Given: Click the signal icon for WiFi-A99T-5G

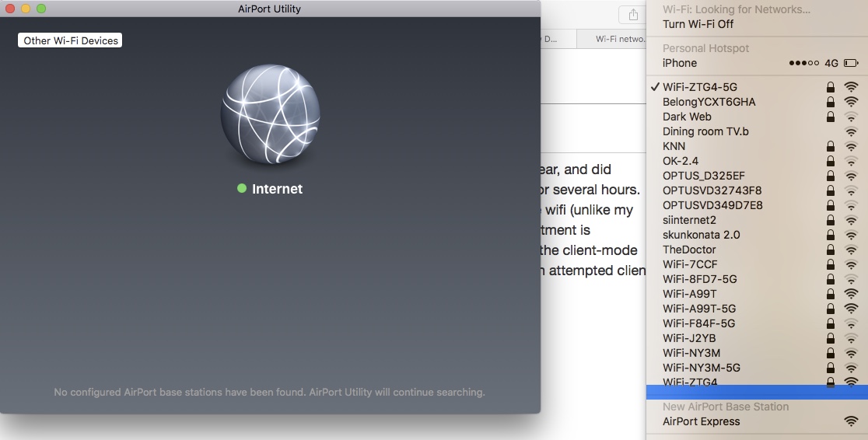Looking at the screenshot, I should click(851, 309).
